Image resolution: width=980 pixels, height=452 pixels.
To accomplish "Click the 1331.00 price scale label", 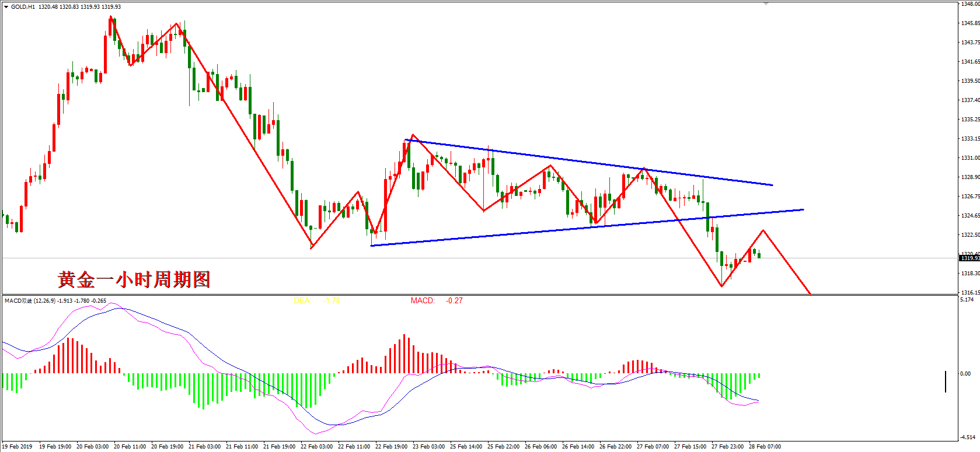I will click(x=969, y=158).
